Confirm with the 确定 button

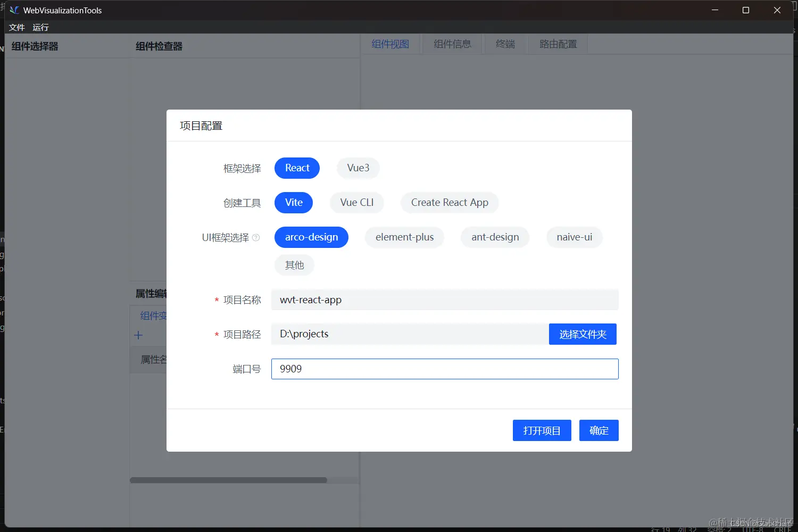pos(598,430)
